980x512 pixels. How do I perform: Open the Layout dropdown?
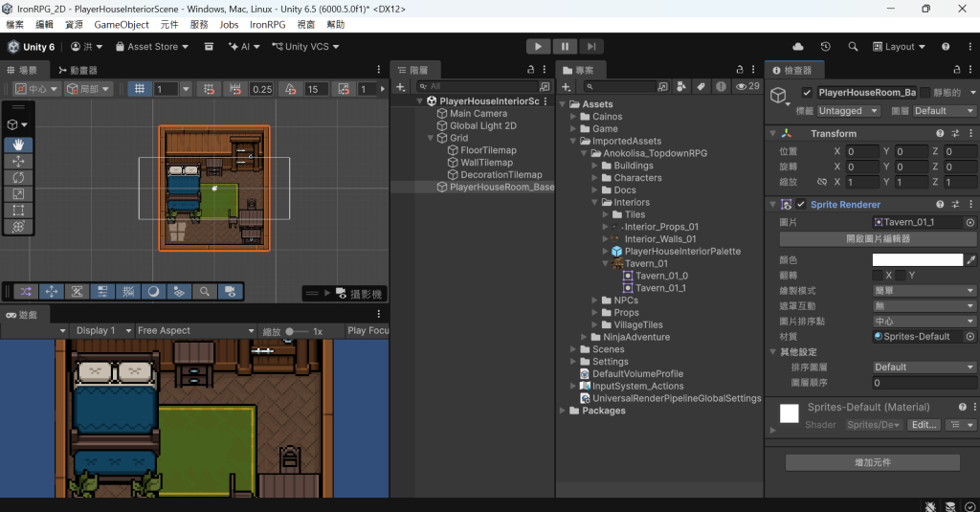coord(899,46)
